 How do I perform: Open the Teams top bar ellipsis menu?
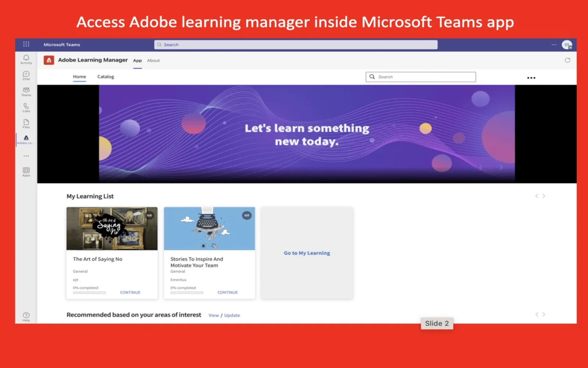click(x=554, y=45)
